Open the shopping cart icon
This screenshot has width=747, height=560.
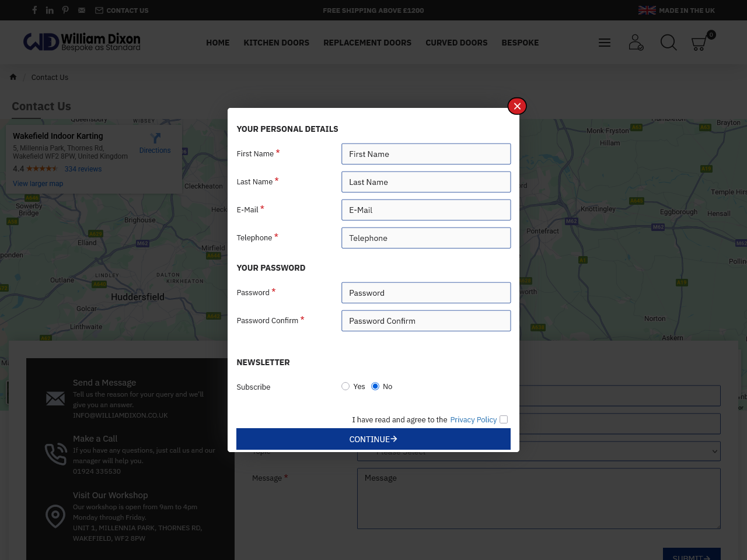point(699,43)
